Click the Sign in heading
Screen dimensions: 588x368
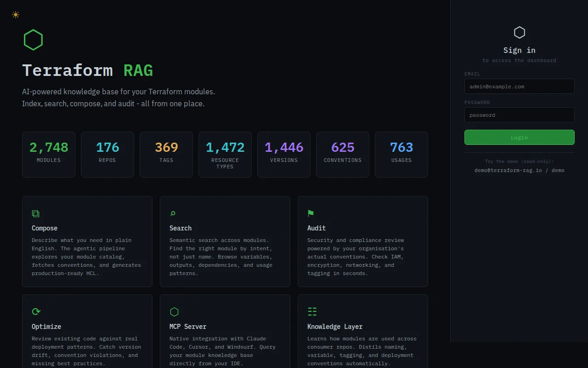pos(519,50)
